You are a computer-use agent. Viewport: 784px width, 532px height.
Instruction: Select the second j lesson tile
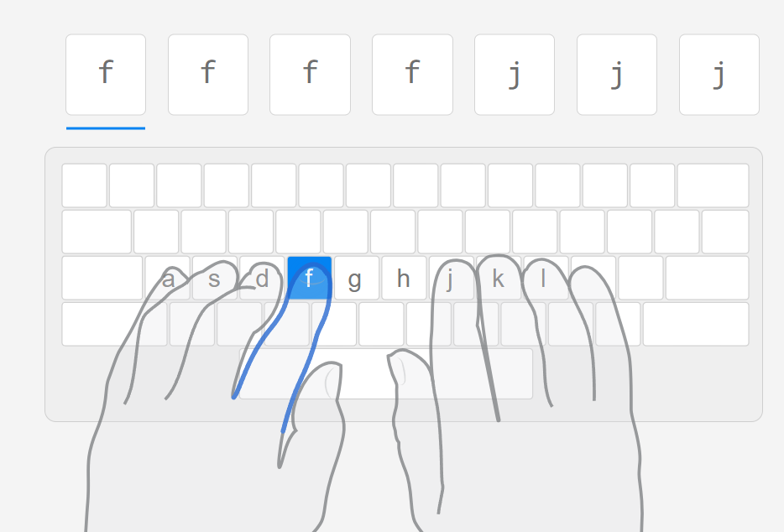tap(617, 75)
